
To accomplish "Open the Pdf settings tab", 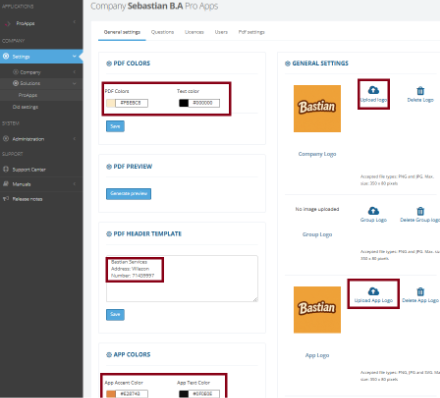I will [x=252, y=32].
